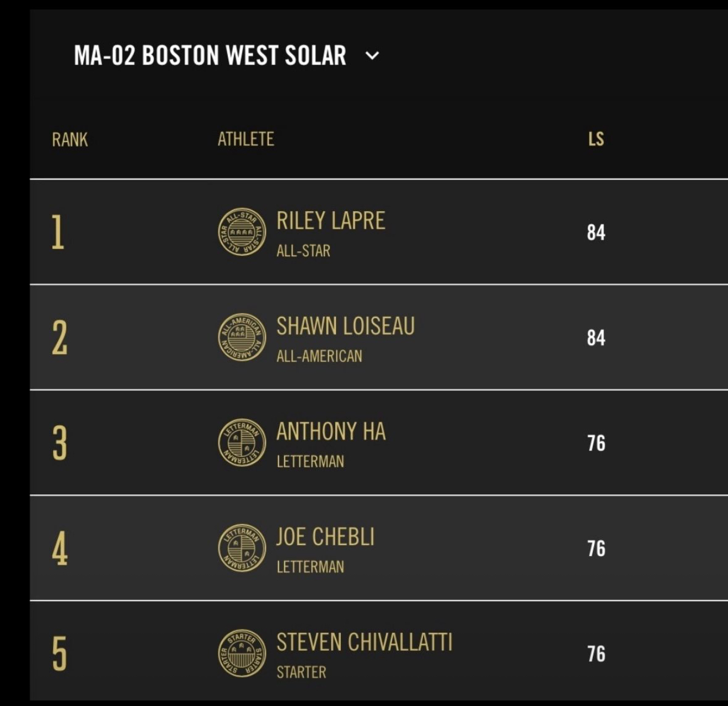Open Shawn Loiseau's athlete profile
Viewport: 728px width, 706px height.
click(345, 326)
